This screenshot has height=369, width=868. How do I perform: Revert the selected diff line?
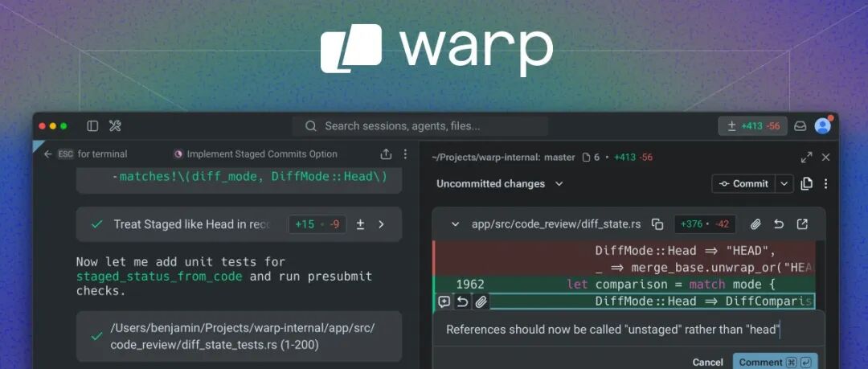tap(462, 302)
